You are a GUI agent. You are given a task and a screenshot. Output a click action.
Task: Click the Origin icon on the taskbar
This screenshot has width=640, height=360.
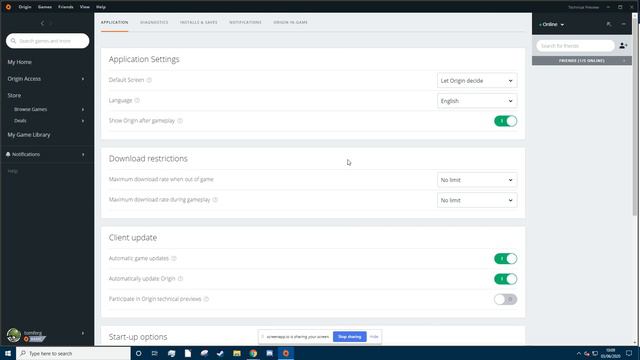pos(286,353)
